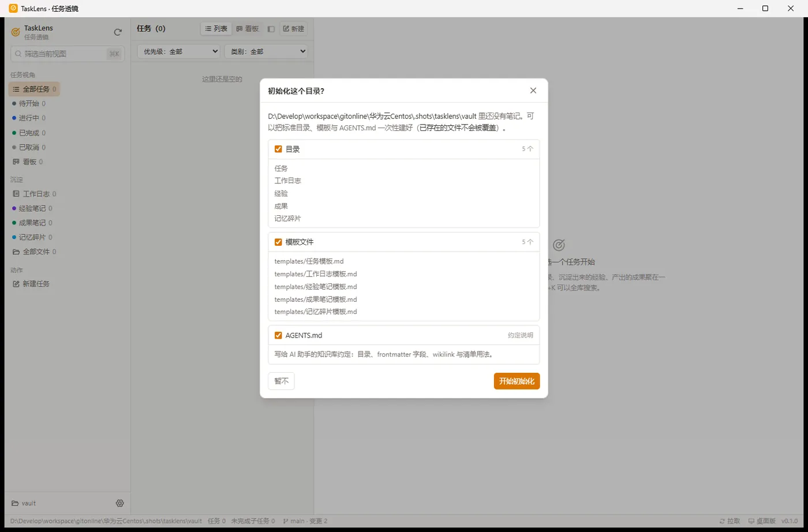
Task: Open 经验笔记 in sidebar
Action: 32,208
